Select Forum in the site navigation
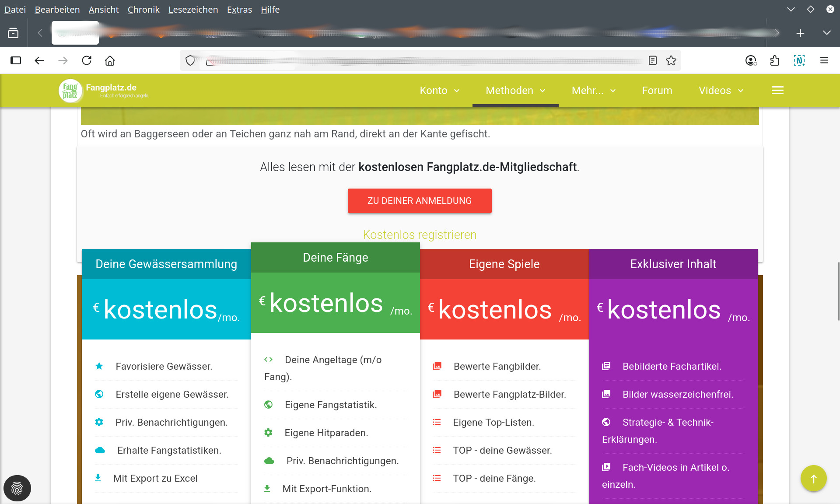 click(x=657, y=91)
